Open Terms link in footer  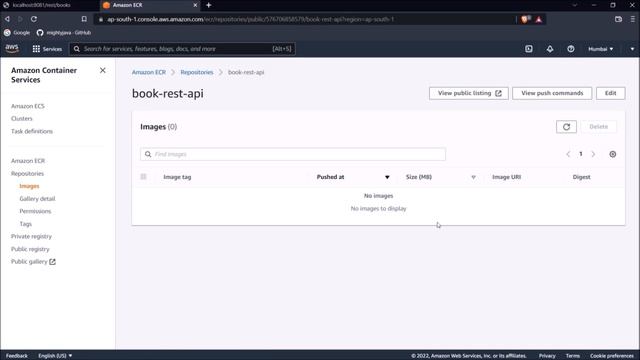(573, 356)
